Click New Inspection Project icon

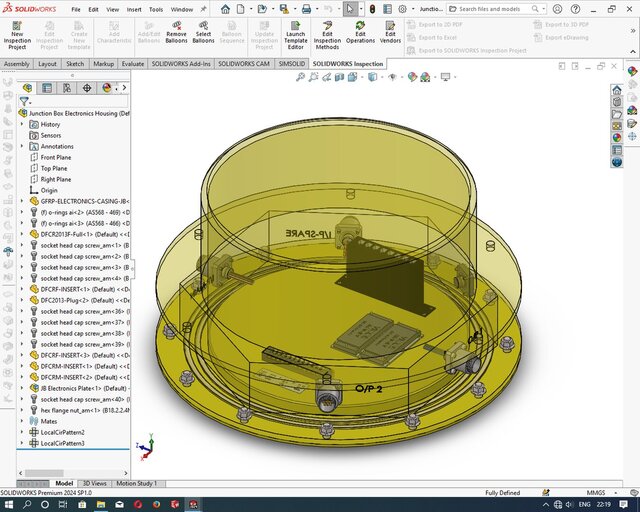coord(17,26)
